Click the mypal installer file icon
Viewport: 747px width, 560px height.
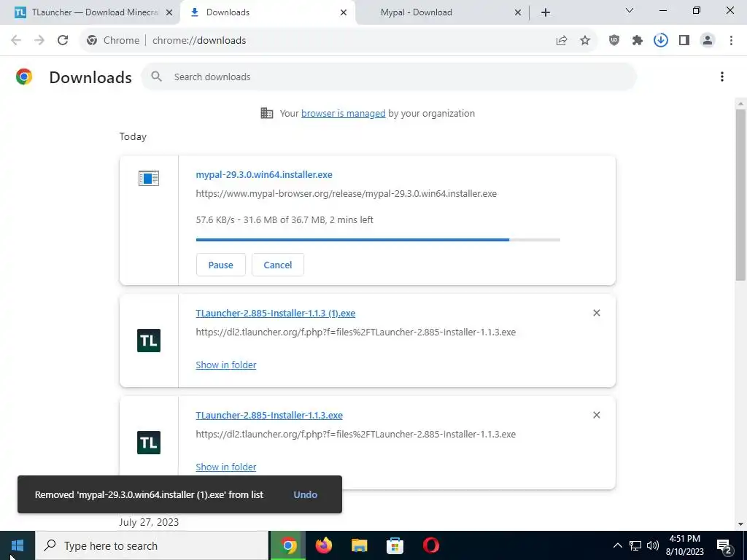tap(149, 179)
